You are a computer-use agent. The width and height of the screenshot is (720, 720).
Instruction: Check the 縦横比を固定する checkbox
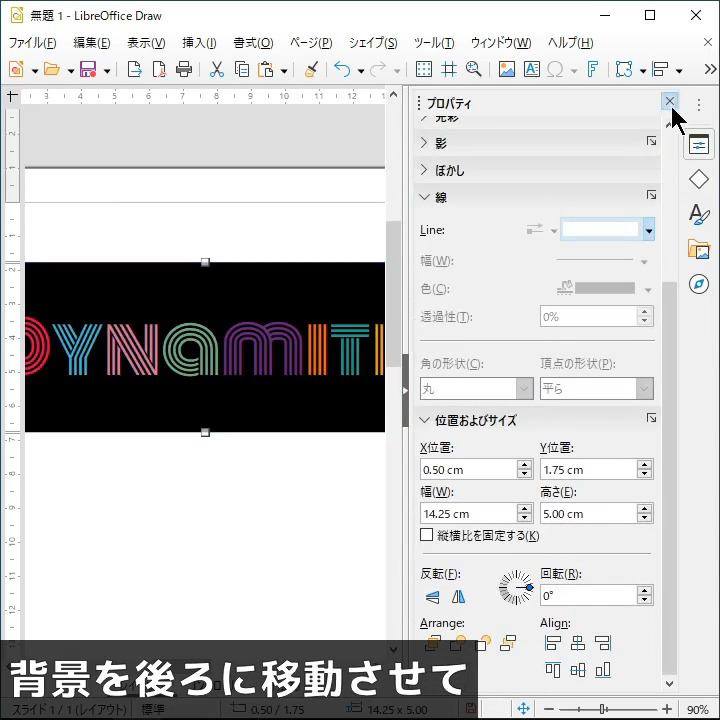(x=427, y=535)
